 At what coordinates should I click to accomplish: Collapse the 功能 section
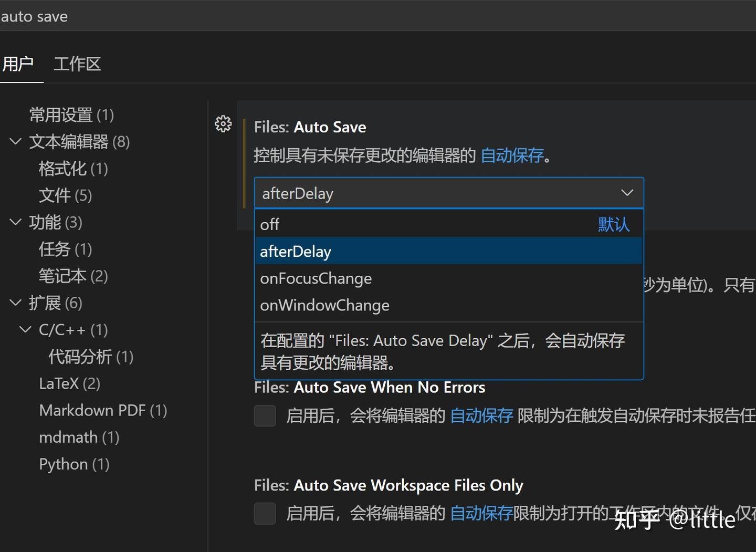(x=15, y=222)
